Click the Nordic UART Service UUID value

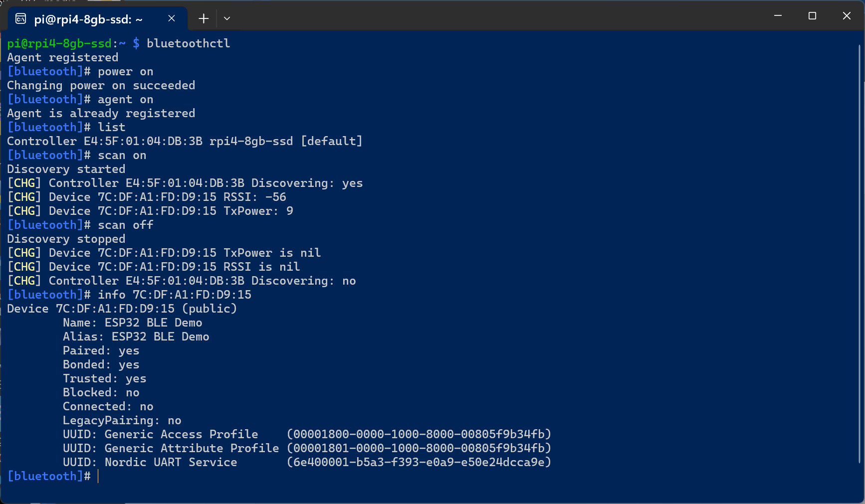point(419,462)
